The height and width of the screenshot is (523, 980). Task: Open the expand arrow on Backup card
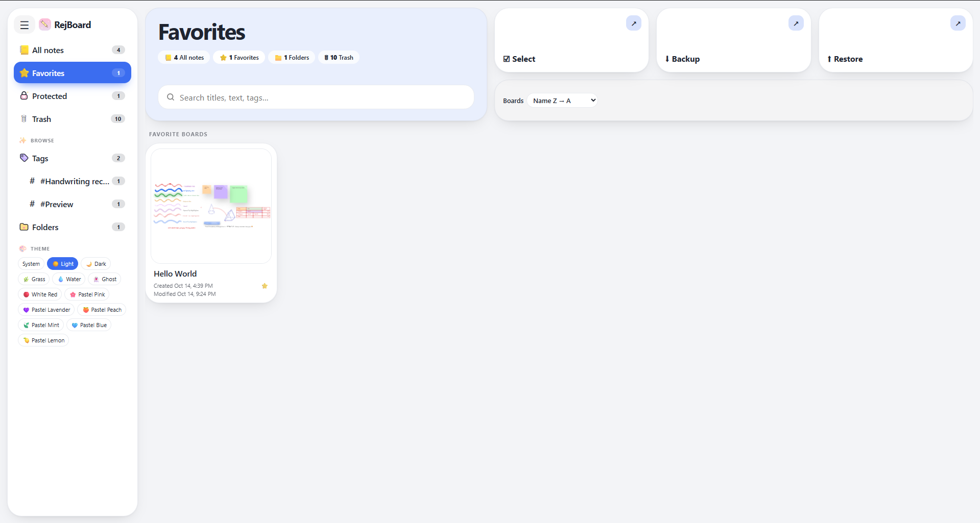[796, 23]
